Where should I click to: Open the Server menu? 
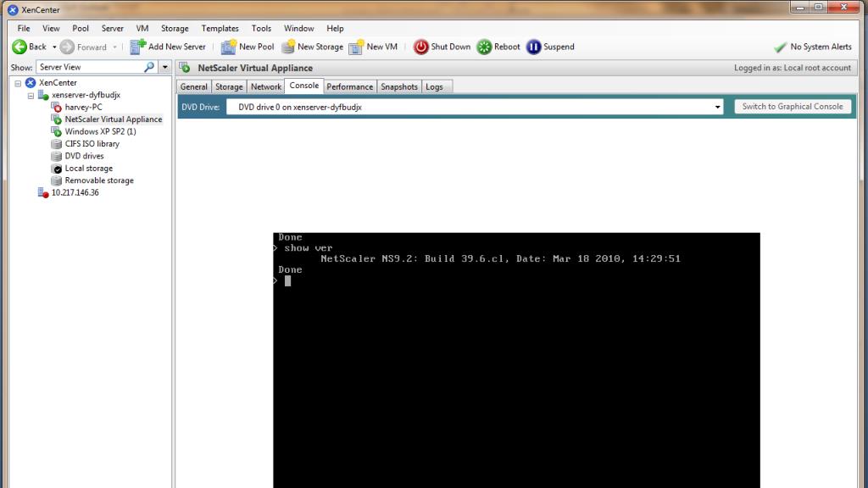pos(113,28)
